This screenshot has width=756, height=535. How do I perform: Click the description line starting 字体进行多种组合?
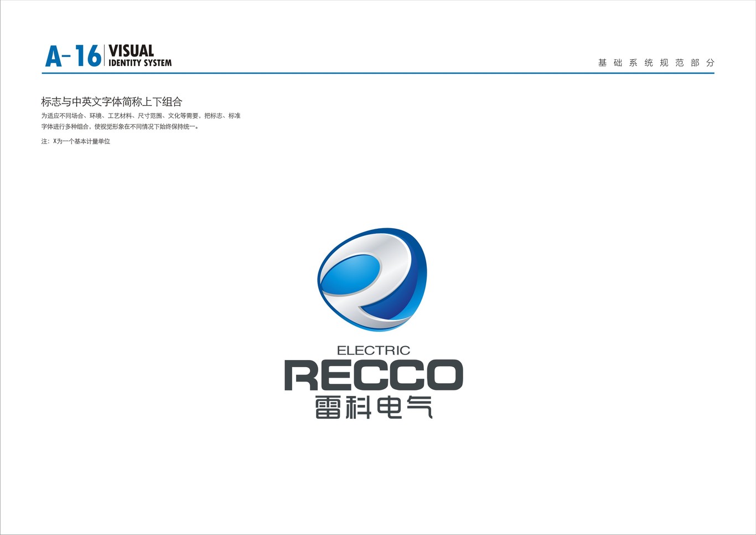120,127
